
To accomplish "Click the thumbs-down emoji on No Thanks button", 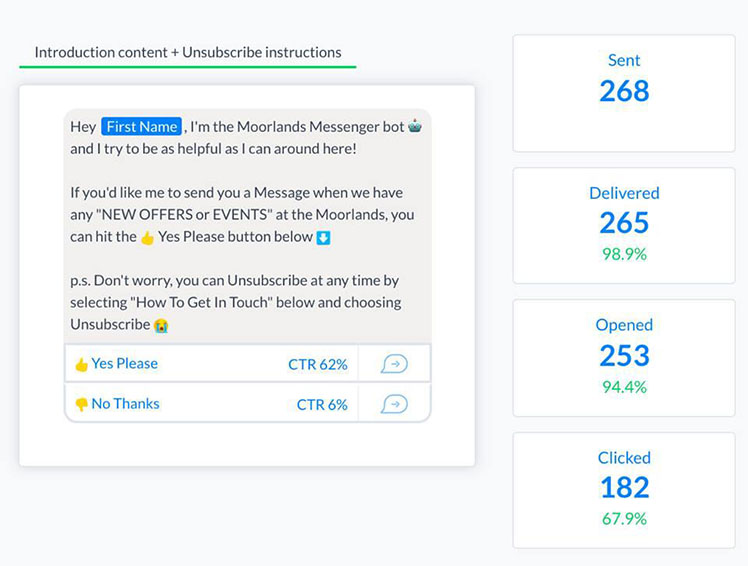I will [x=82, y=405].
